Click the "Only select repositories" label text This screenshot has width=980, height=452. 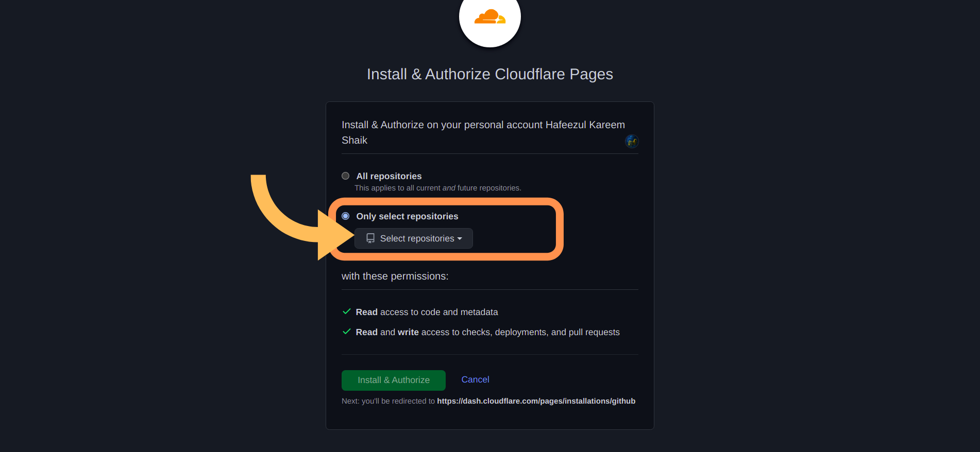pyautogui.click(x=407, y=216)
